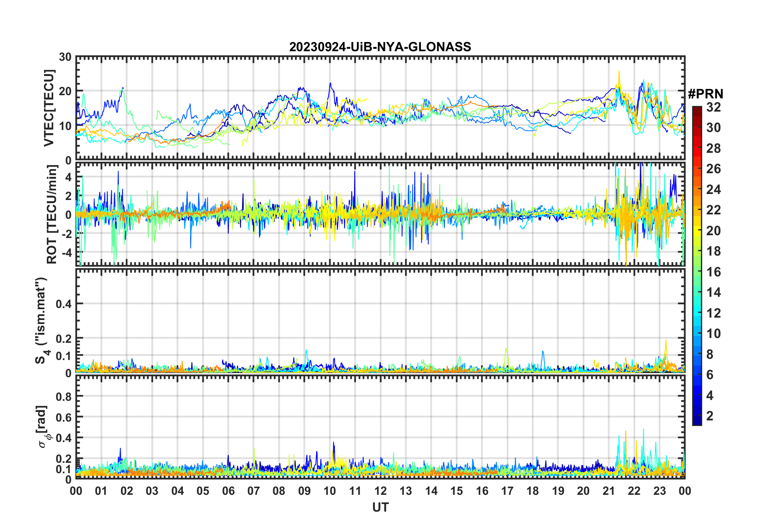Select UT axis tick label 01

(x=101, y=491)
